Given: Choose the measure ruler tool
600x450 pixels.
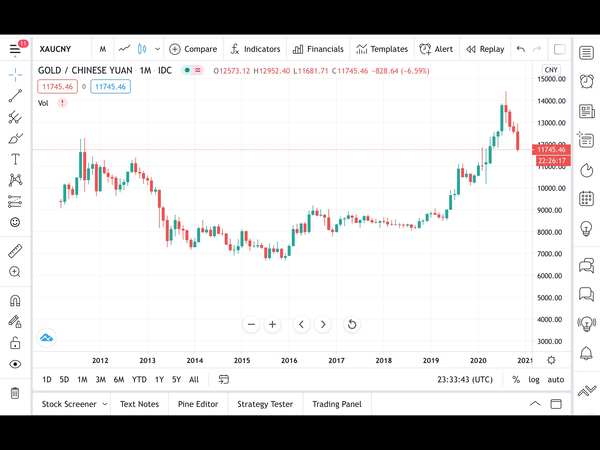Looking at the screenshot, I should click(15, 251).
